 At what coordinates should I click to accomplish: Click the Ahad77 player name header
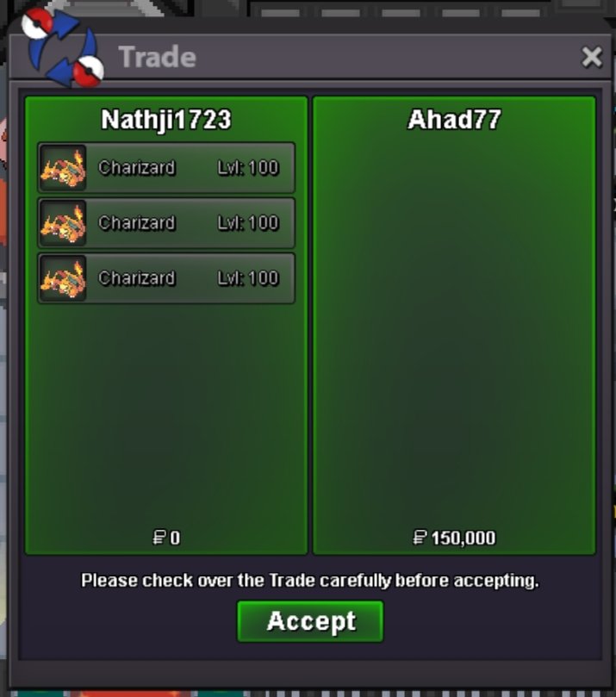(x=454, y=120)
